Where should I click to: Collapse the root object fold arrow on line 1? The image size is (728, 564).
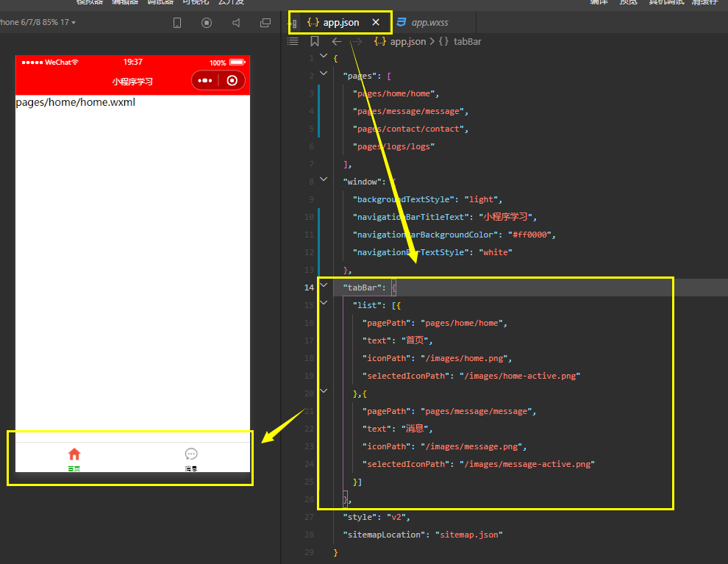[x=324, y=56]
